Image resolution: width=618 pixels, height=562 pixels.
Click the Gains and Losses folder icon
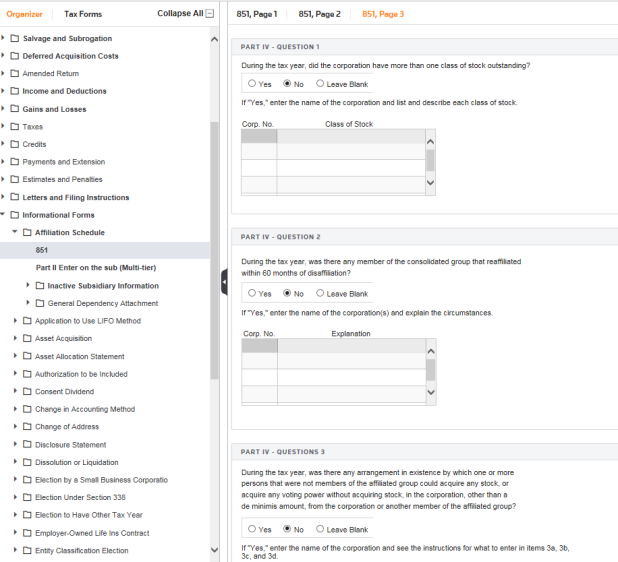tap(15, 109)
